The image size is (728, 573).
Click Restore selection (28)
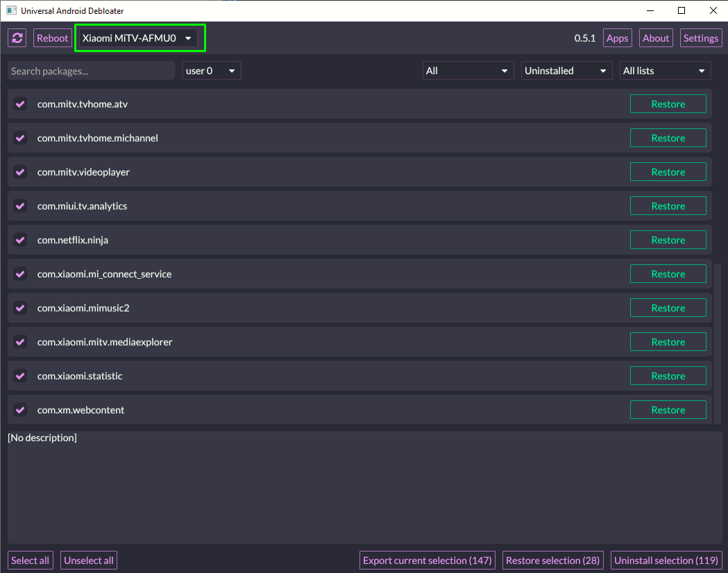click(x=552, y=560)
